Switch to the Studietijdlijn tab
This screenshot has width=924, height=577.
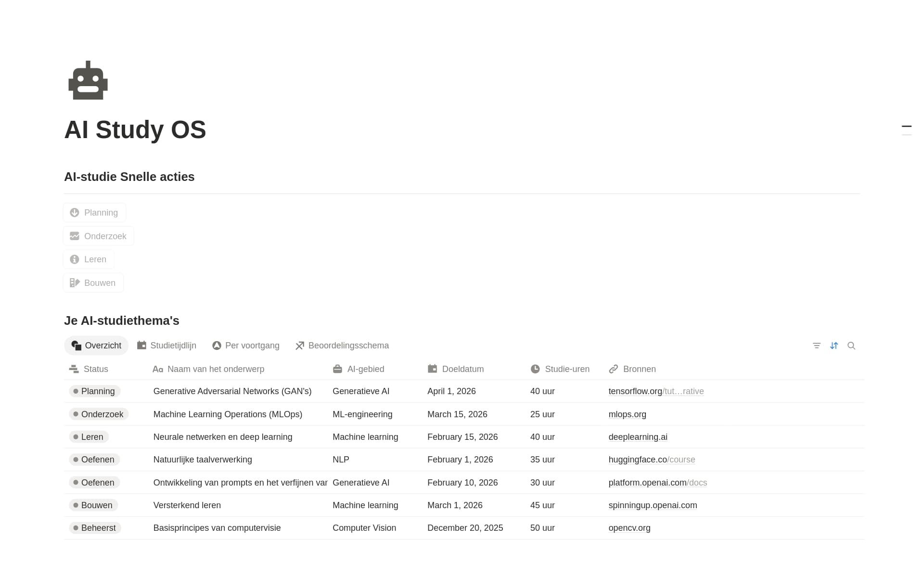point(167,346)
